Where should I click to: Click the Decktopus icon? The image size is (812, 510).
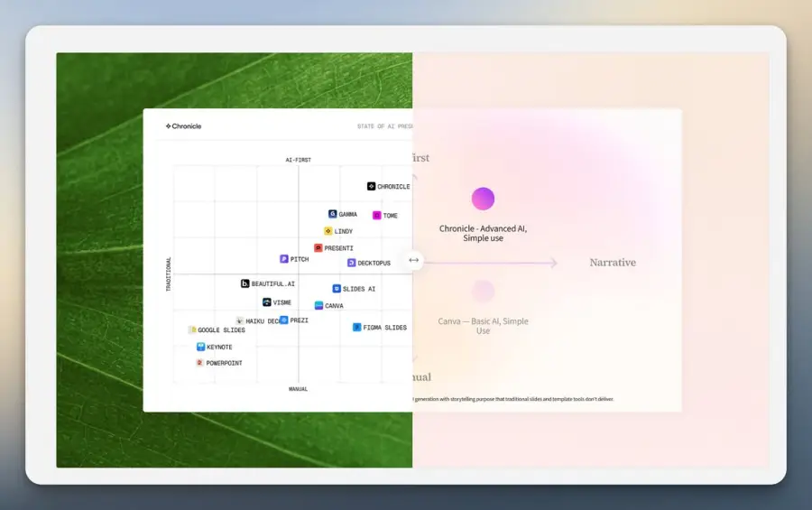(351, 263)
